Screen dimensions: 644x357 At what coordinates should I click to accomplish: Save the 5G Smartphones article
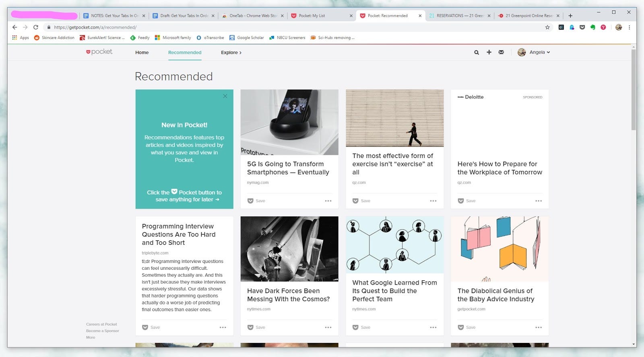(256, 201)
